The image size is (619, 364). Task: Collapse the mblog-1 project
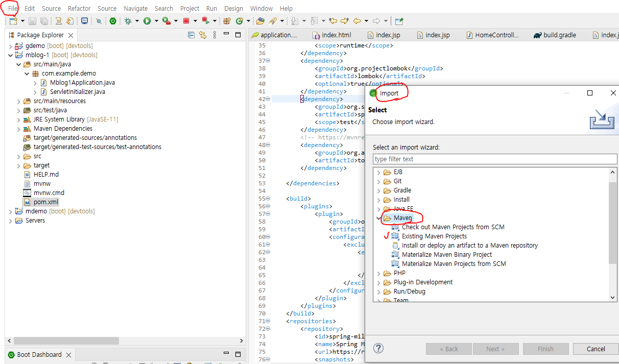tap(11, 55)
